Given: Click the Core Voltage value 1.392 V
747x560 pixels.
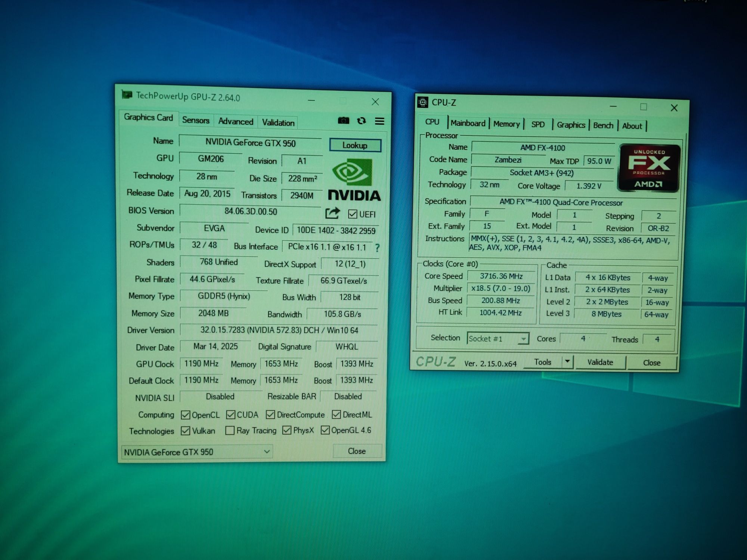Looking at the screenshot, I should tap(589, 186).
